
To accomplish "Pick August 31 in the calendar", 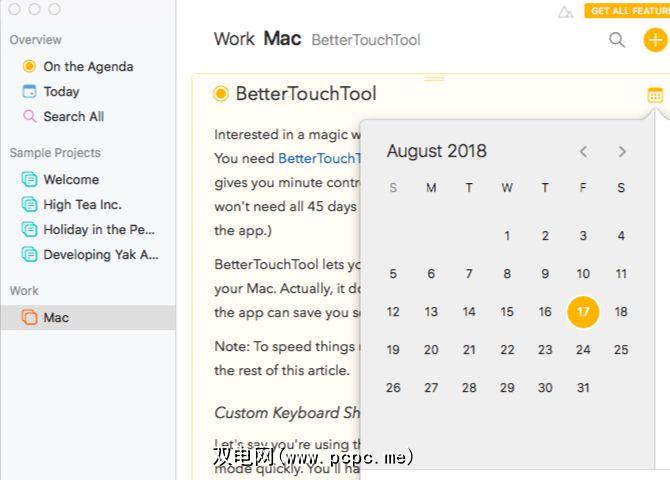I will 583,388.
